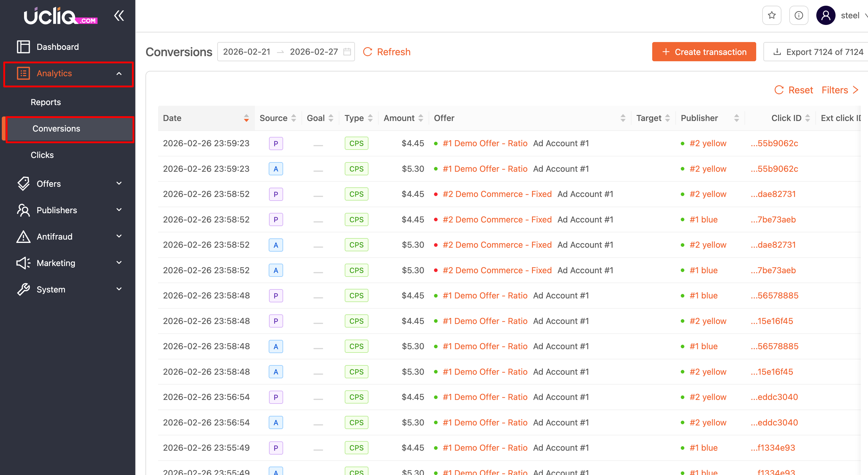Click the Marketing megaphone icon
Viewport: 868px width, 475px height.
[23, 263]
